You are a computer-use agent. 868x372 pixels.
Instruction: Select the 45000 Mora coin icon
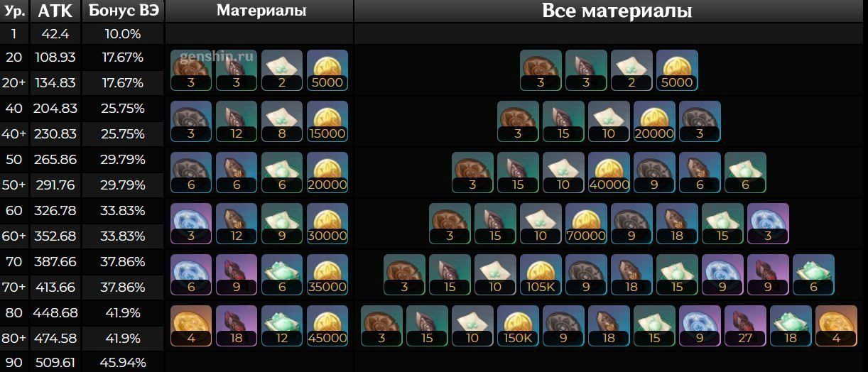(x=327, y=326)
